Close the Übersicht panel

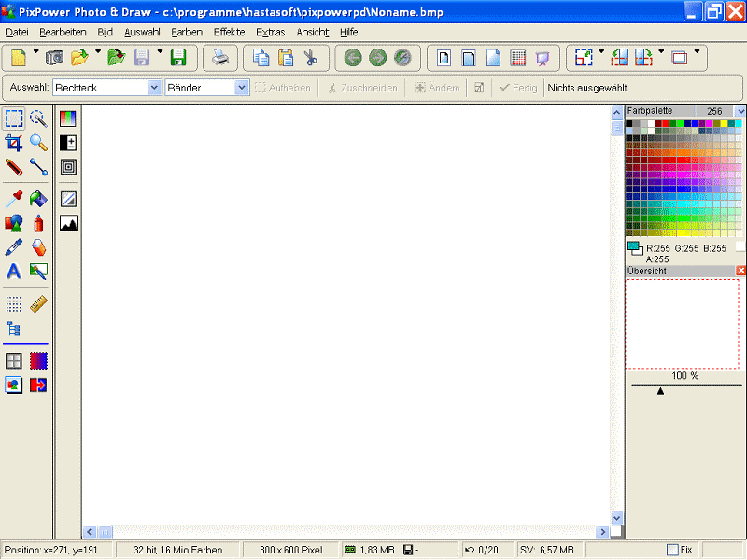(741, 271)
